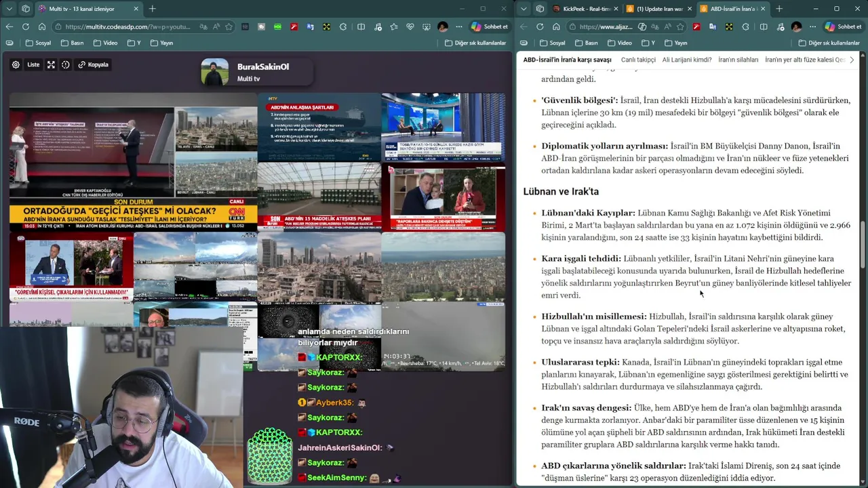Image resolution: width=868 pixels, height=488 pixels.
Task: Open left browser more options menu
Action: pos(459,26)
